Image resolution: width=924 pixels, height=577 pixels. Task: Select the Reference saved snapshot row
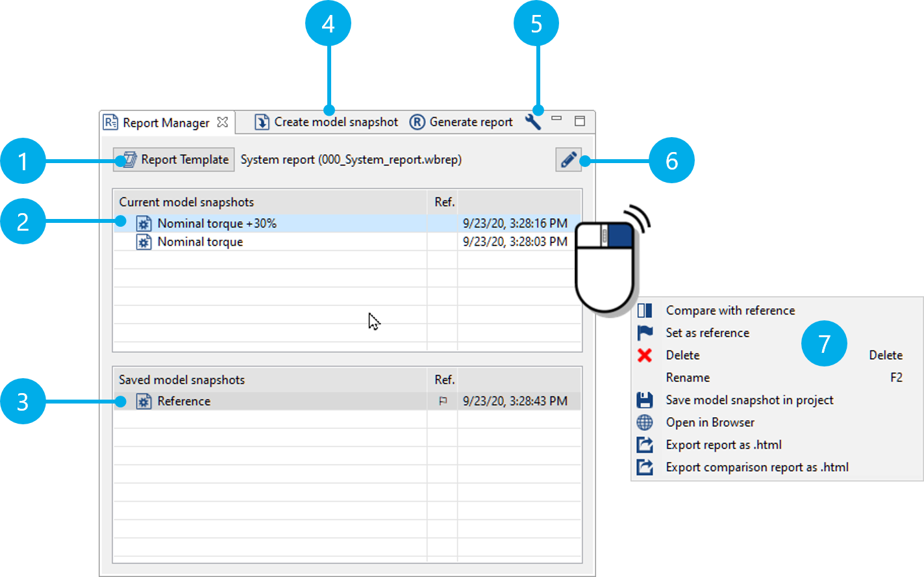(184, 402)
